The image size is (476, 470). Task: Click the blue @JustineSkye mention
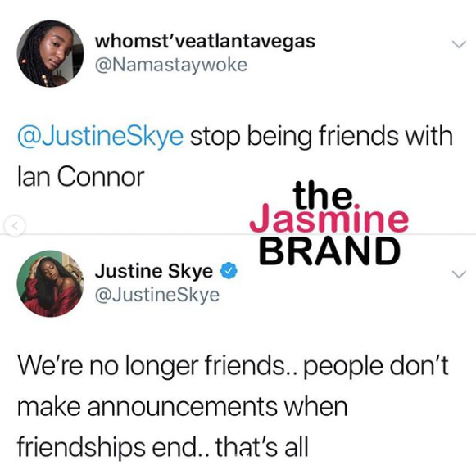(101, 137)
